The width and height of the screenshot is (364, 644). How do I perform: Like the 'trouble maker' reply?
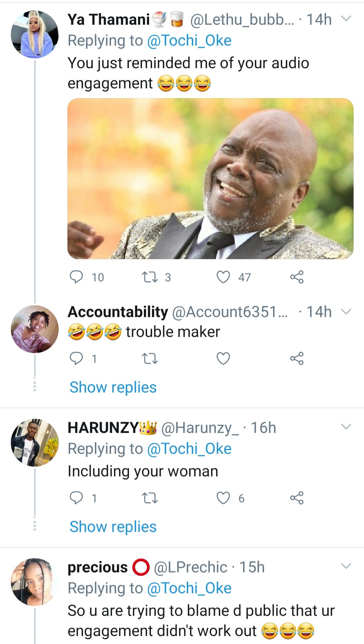[x=223, y=358]
